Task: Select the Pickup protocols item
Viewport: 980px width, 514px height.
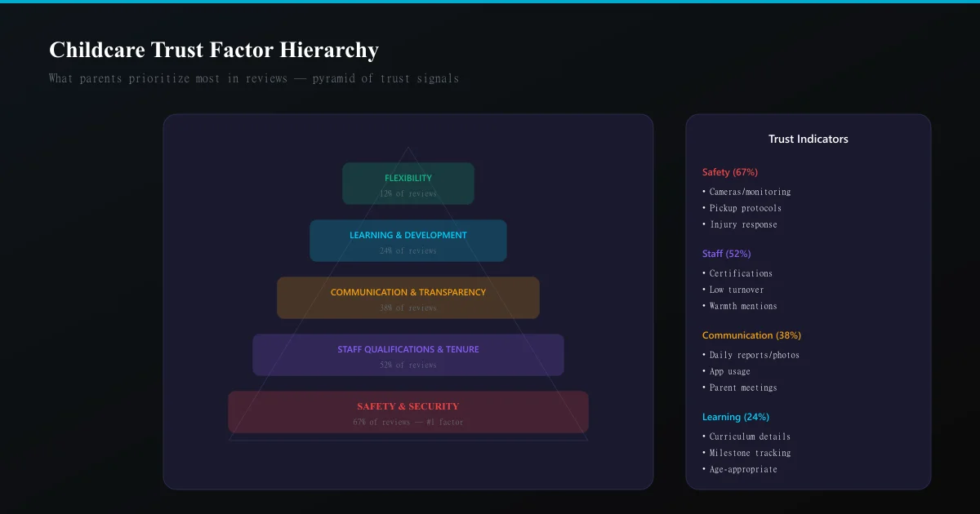Action: 742,208
